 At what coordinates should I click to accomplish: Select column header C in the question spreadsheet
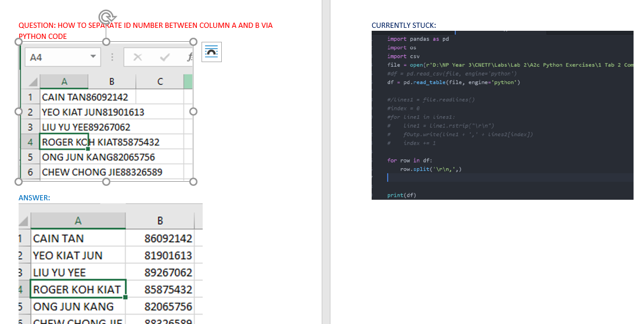click(160, 82)
